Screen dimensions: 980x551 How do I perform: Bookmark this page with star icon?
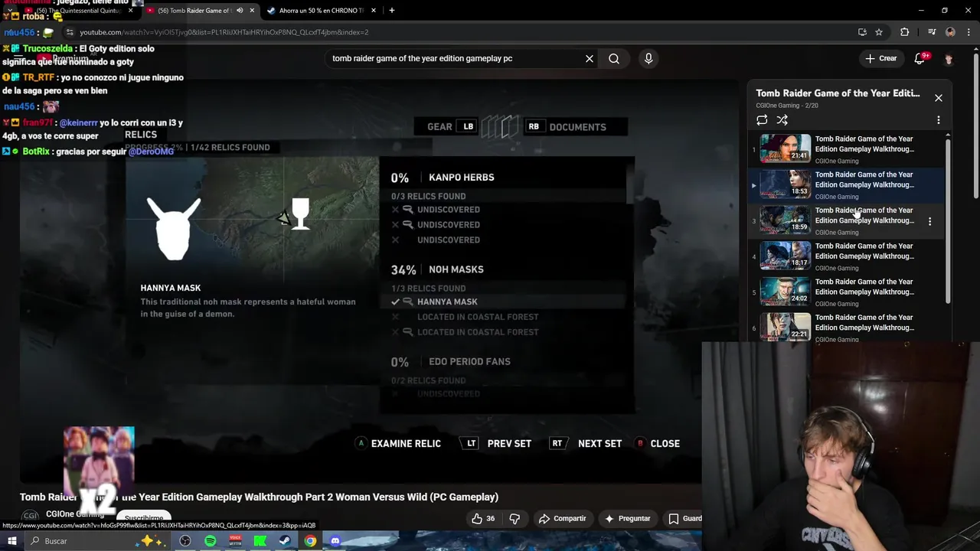(879, 32)
